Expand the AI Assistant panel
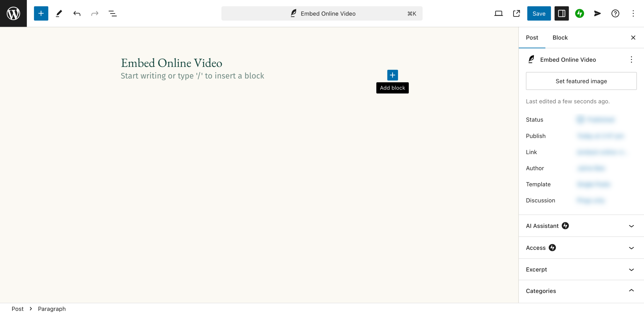This screenshot has height=314, width=644. click(581, 226)
